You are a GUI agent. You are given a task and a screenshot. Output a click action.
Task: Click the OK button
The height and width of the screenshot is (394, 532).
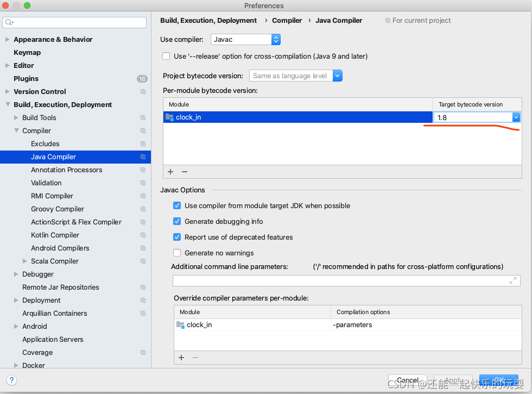499,380
